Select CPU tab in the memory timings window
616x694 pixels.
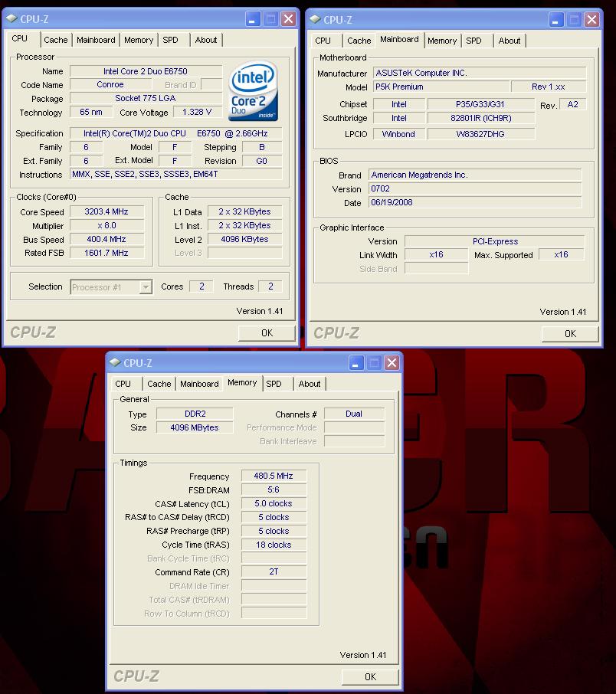coord(123,384)
